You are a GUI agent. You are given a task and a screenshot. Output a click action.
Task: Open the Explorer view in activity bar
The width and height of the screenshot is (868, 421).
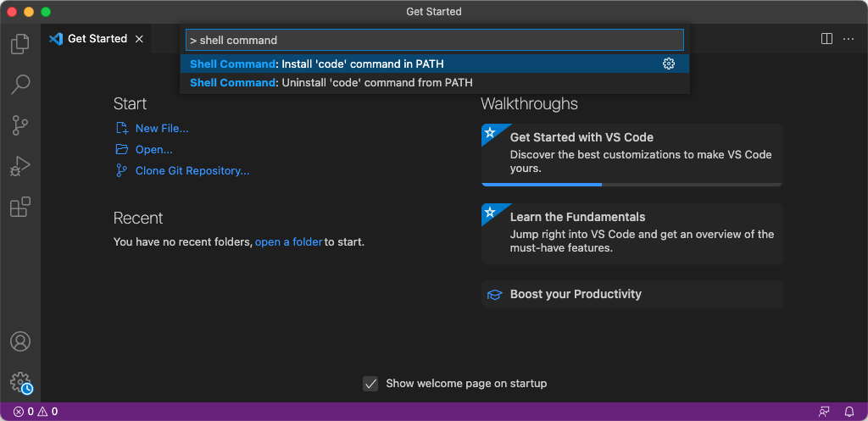[x=20, y=43]
